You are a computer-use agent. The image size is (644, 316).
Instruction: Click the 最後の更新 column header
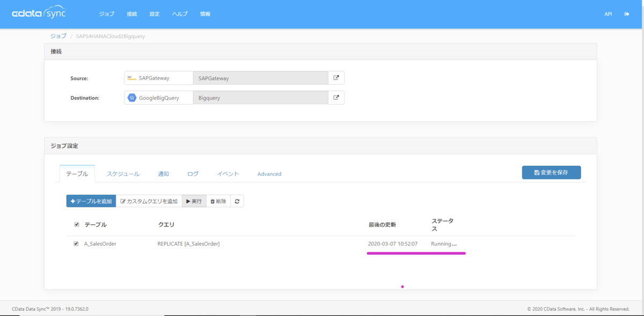[382, 224]
